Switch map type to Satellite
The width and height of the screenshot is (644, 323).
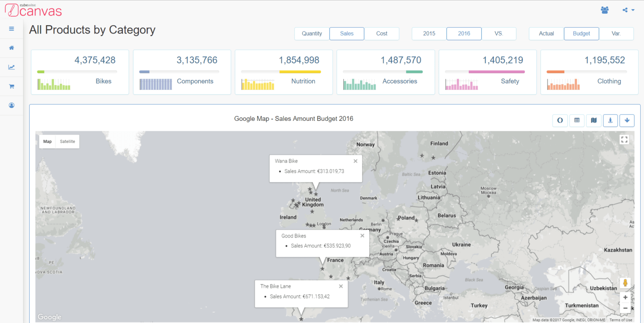(68, 141)
